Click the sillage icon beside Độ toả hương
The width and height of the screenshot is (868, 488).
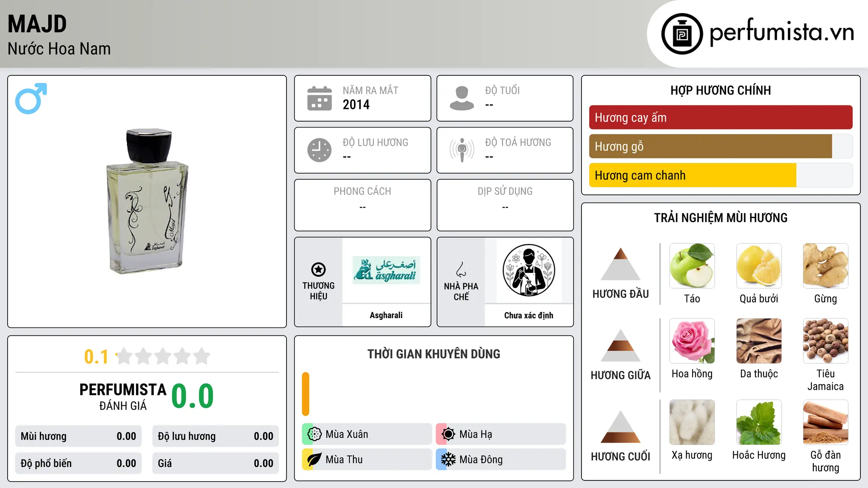(462, 150)
